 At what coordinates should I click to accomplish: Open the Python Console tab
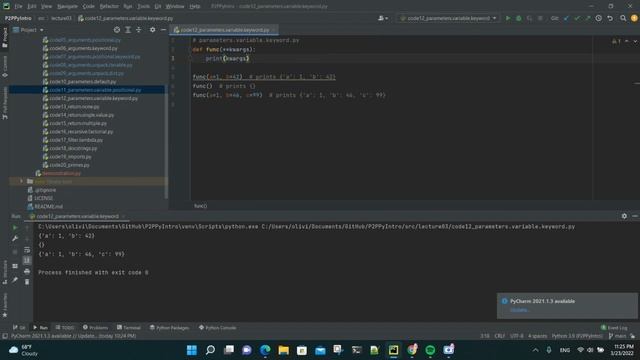pos(218,327)
